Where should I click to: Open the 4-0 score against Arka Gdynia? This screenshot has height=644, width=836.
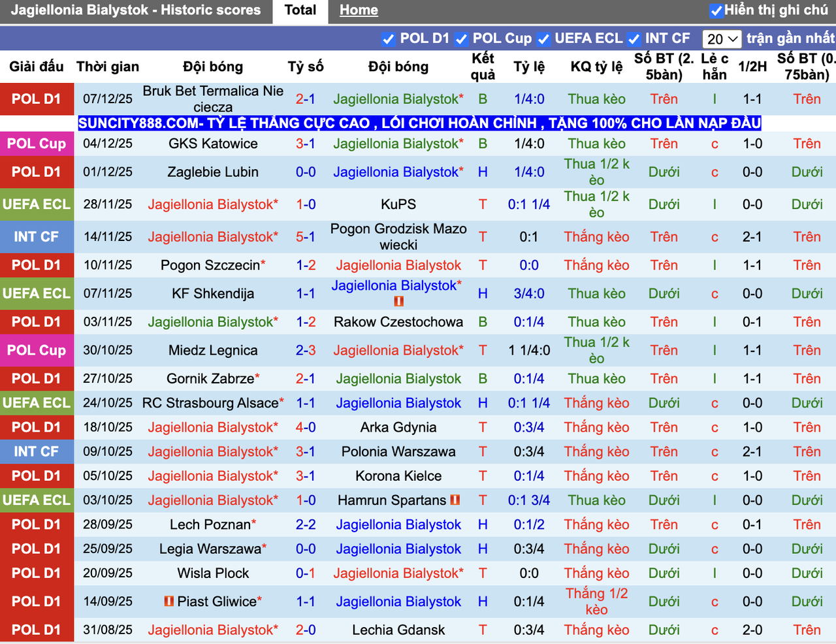[306, 427]
